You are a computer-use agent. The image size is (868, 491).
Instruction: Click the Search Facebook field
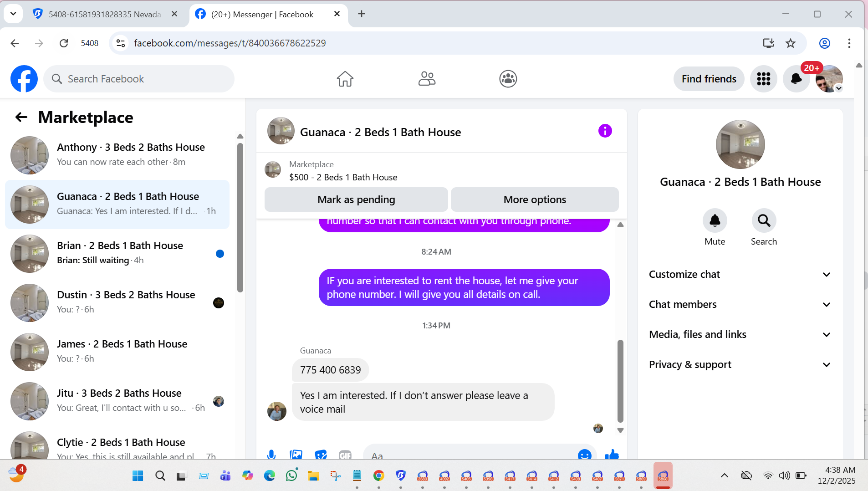(x=139, y=79)
